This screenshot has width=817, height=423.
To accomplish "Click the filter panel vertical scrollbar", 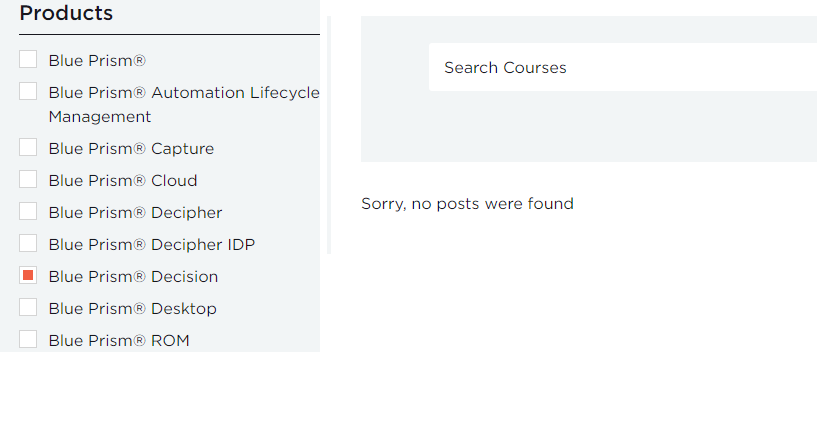I will coord(329,135).
